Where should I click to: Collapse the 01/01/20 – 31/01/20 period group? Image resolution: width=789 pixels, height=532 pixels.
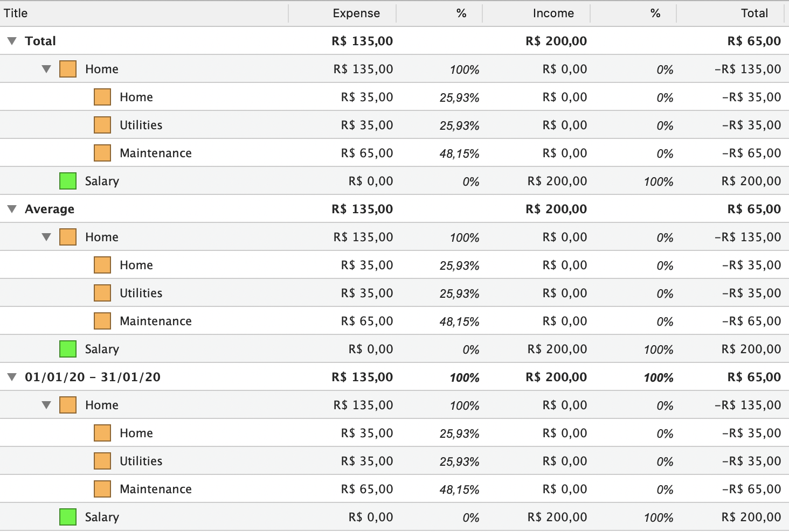(12, 377)
